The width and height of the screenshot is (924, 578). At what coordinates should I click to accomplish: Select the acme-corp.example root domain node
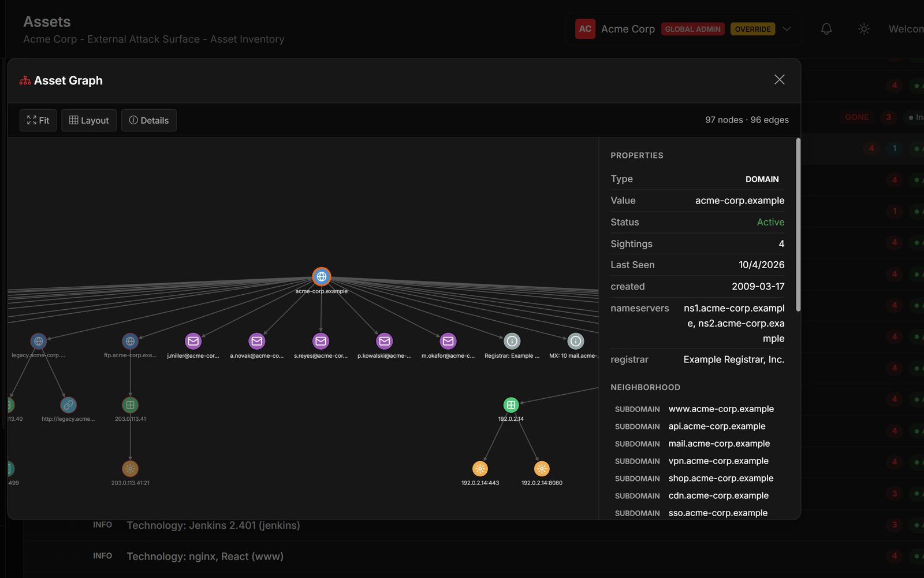[x=322, y=277]
